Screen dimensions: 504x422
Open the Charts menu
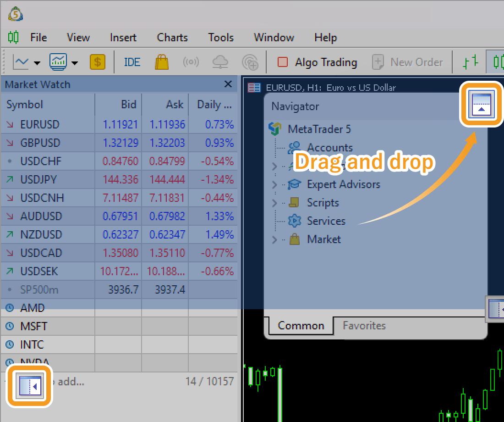pos(172,38)
